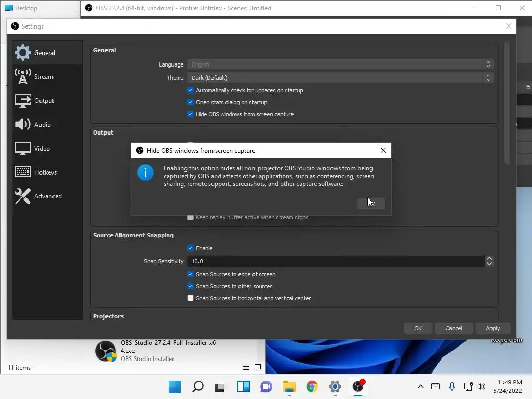Select the Audio speaker icon

(23, 125)
